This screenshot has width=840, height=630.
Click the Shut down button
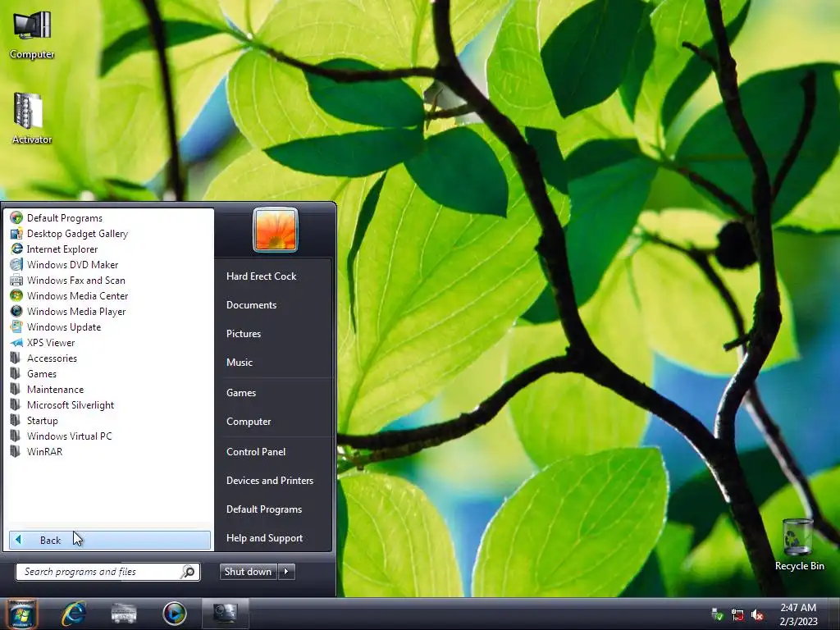pyautogui.click(x=249, y=572)
